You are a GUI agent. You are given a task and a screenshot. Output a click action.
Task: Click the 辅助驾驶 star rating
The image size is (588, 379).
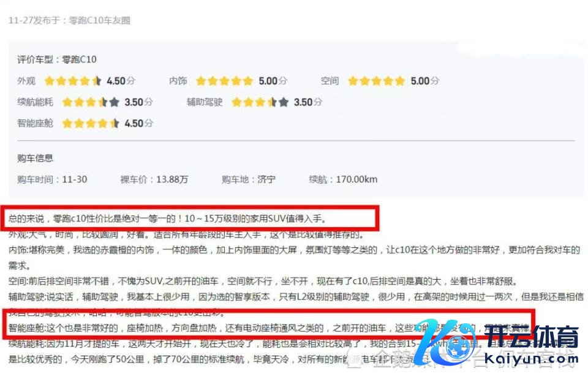click(260, 102)
